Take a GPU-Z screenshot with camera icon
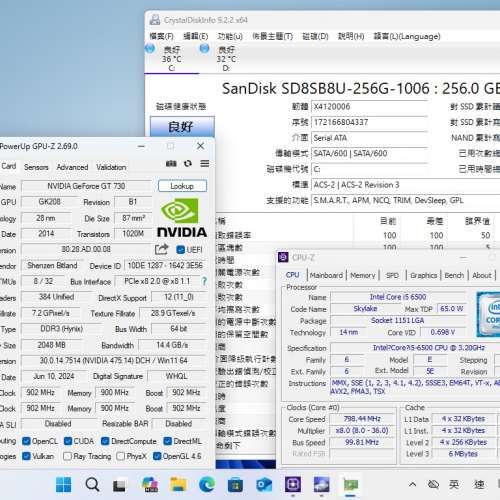 click(171, 164)
